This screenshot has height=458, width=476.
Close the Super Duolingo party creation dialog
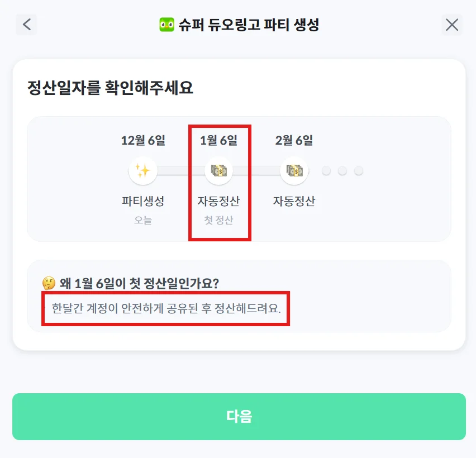click(x=451, y=25)
